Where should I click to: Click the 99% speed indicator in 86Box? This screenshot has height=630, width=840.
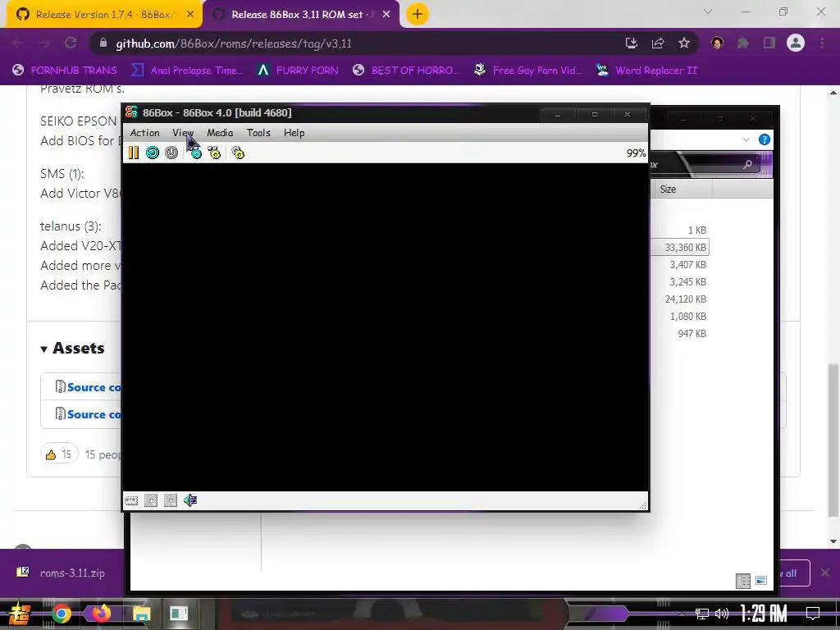coord(636,153)
